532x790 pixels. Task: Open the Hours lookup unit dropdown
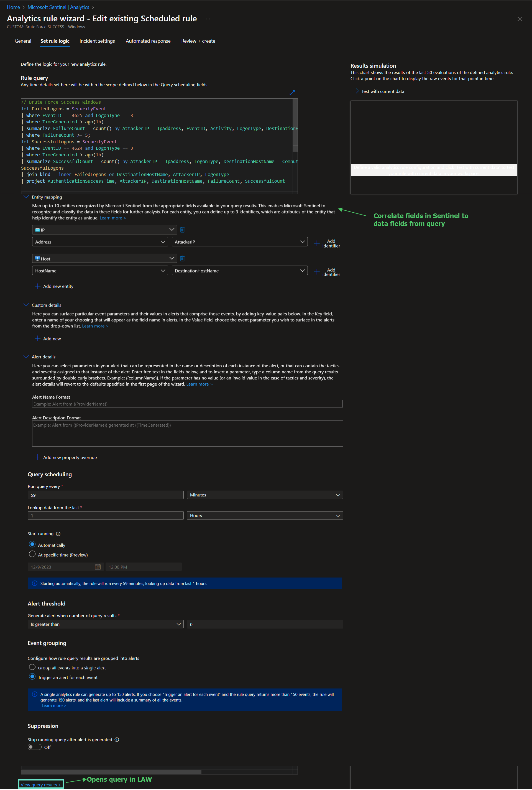tap(265, 516)
